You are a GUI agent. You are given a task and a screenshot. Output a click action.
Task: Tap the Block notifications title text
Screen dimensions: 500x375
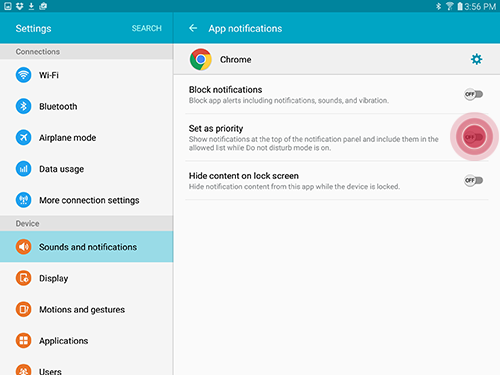click(x=225, y=90)
